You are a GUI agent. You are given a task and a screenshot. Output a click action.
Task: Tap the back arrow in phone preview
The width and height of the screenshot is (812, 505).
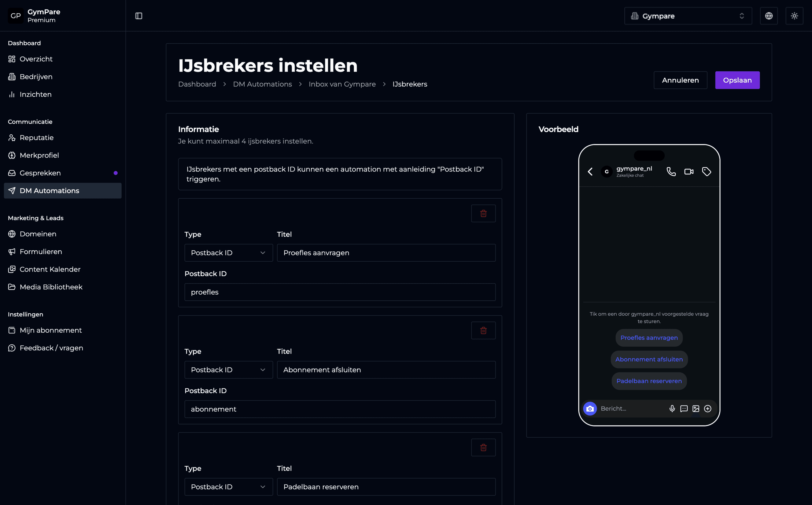[590, 172]
